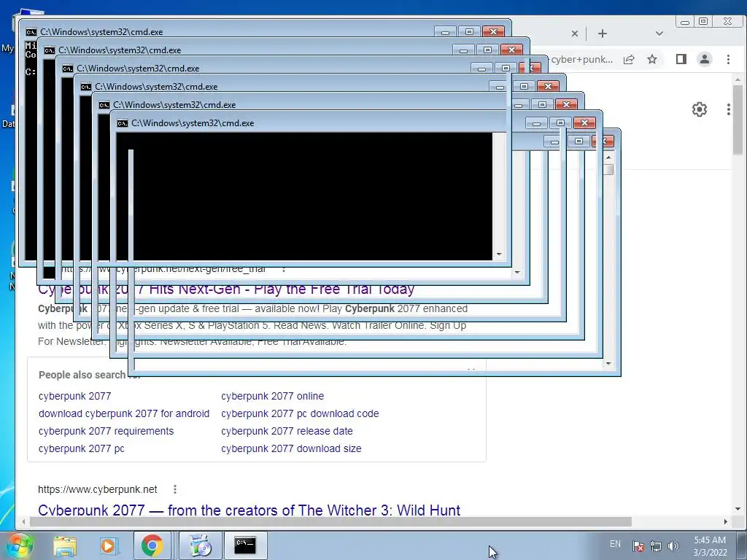Close the current Chrome tab
747x560 pixels.
pyautogui.click(x=575, y=34)
